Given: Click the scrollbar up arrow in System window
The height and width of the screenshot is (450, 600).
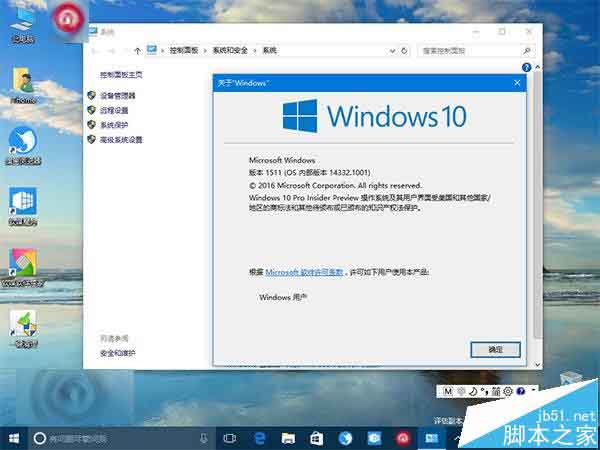Looking at the screenshot, I should tap(537, 67).
